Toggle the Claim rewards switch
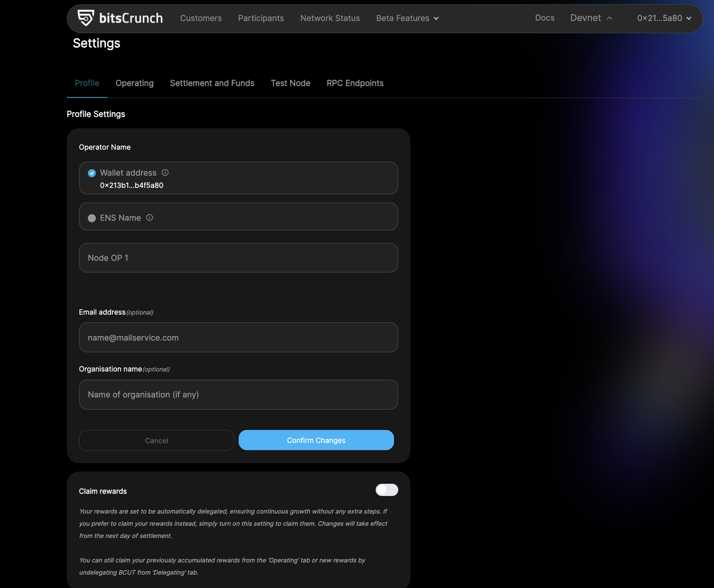This screenshot has width=714, height=588. click(x=387, y=490)
